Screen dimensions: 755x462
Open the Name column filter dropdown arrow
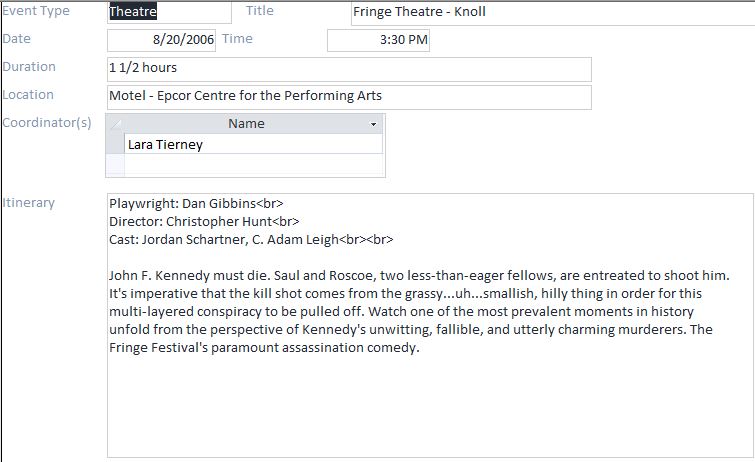(x=374, y=124)
